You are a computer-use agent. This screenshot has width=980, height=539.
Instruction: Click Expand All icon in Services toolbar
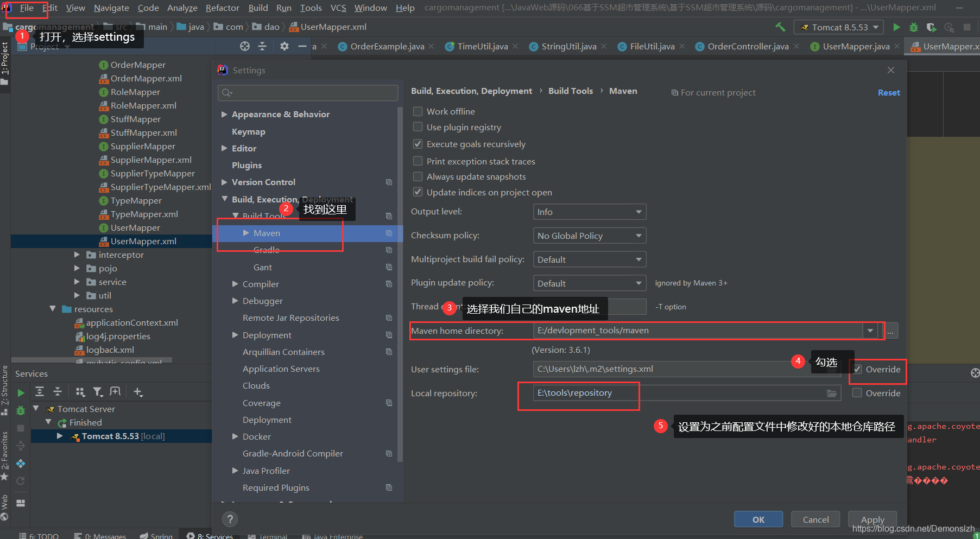[x=40, y=392]
